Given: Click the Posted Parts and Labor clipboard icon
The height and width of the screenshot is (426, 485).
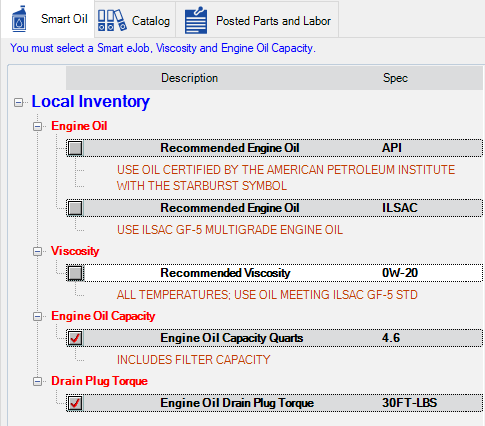Looking at the screenshot, I should pos(196,20).
